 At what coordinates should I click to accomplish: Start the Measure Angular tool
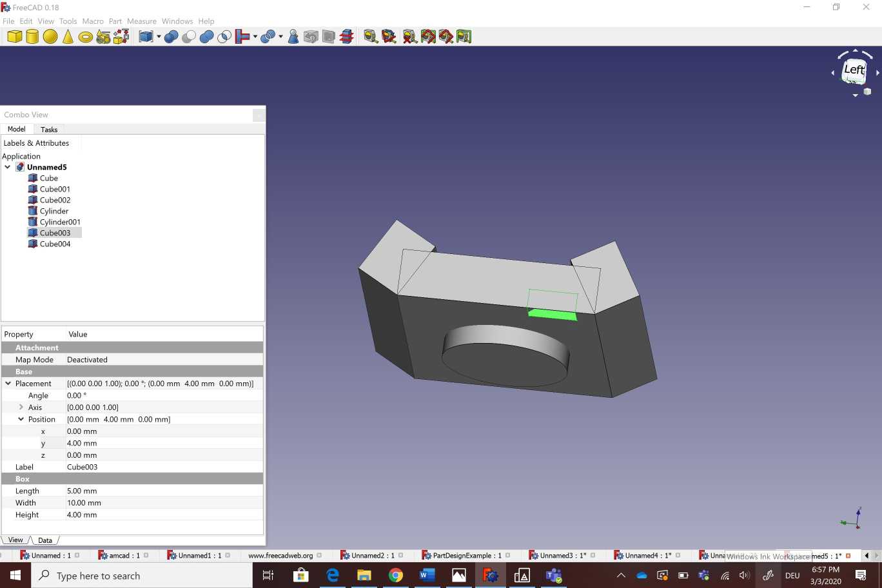(389, 37)
